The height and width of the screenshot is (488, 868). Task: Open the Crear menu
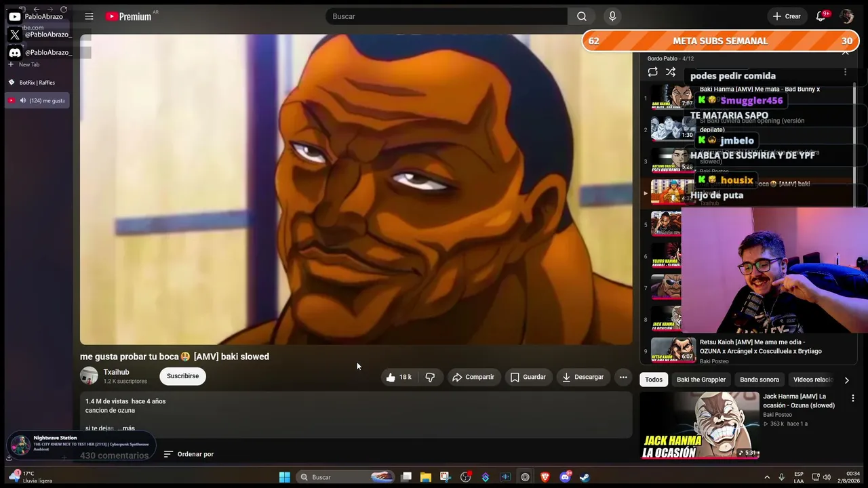pos(787,16)
